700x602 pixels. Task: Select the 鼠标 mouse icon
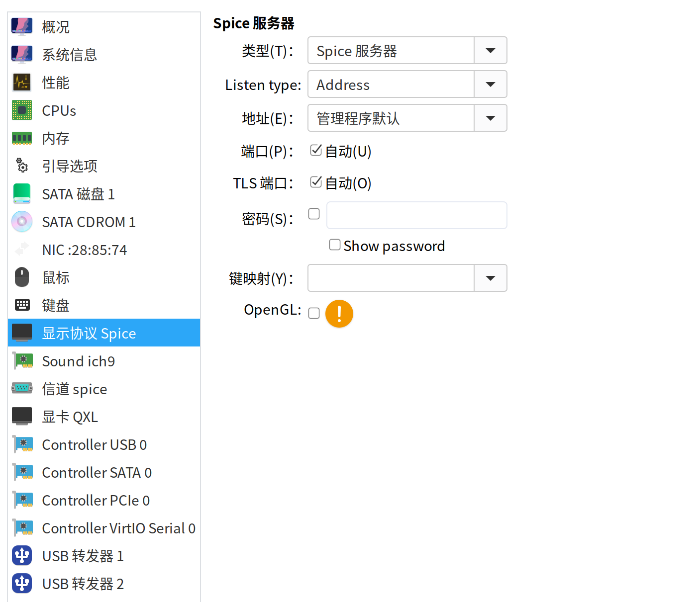pos(22,277)
